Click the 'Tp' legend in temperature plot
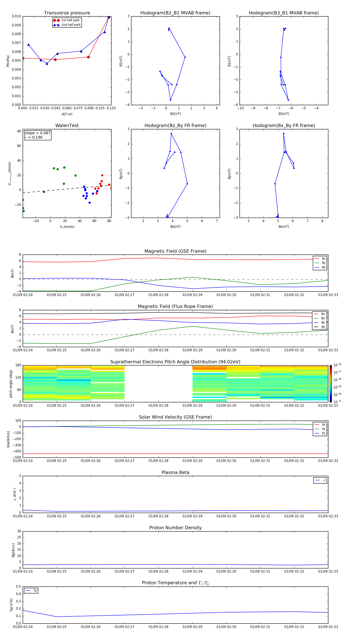The width and height of the screenshot is (351, 644). [x=31, y=591]
